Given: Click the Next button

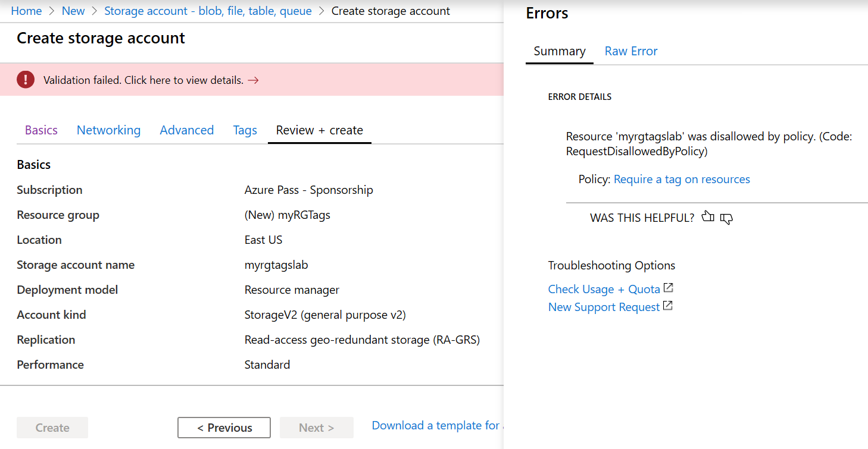Looking at the screenshot, I should click(x=316, y=427).
